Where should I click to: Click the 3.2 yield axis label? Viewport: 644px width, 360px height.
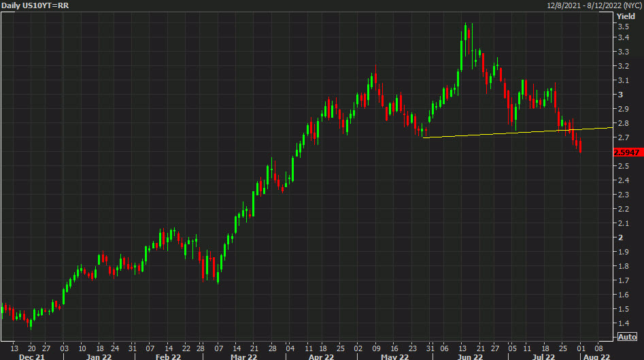(x=624, y=66)
